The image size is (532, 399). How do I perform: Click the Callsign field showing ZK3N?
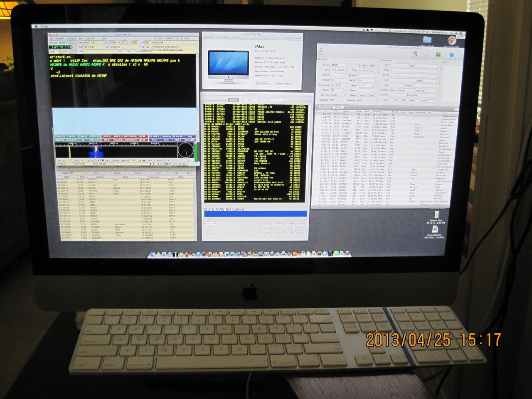click(x=340, y=65)
